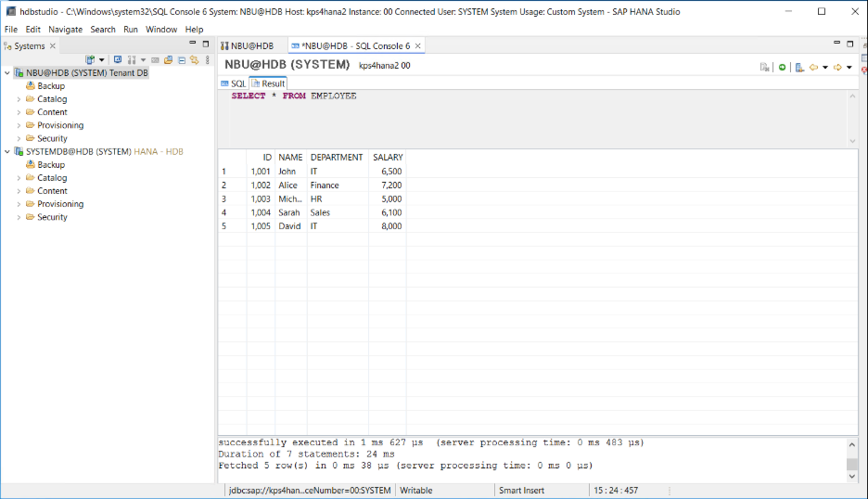Minimize the editor area panel
This screenshot has height=499, width=868.
click(x=837, y=44)
